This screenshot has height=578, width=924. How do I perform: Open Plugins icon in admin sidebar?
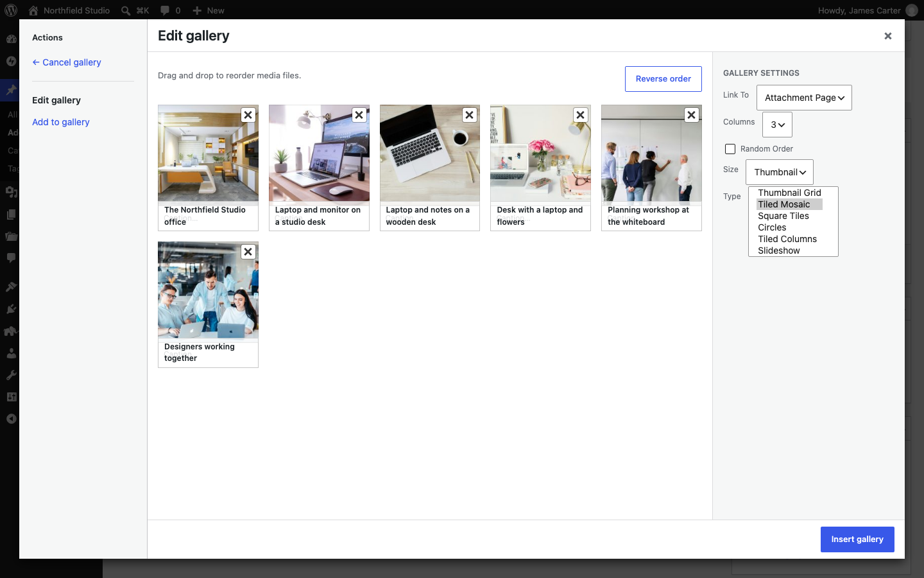click(x=11, y=309)
